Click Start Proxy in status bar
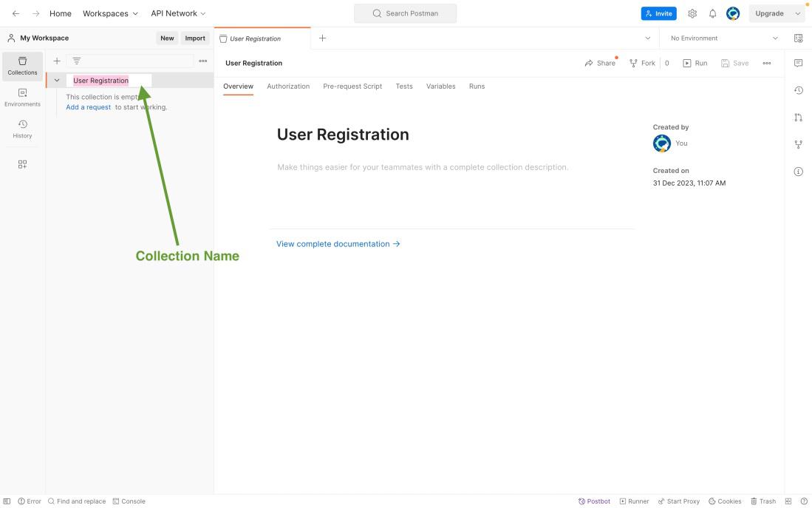This screenshot has width=812, height=508. tap(678, 501)
